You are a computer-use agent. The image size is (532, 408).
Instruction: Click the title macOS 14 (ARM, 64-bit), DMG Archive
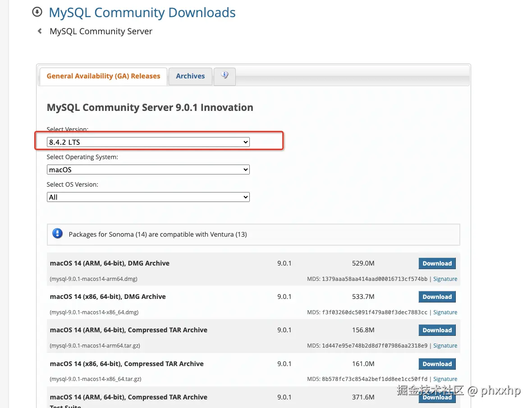(x=110, y=263)
